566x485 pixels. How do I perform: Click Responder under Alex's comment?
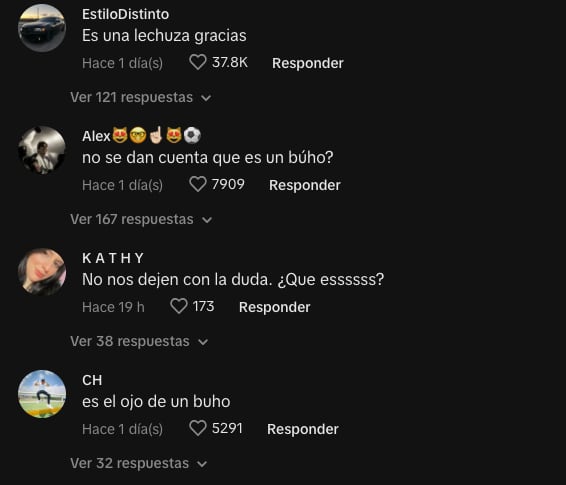tap(305, 185)
